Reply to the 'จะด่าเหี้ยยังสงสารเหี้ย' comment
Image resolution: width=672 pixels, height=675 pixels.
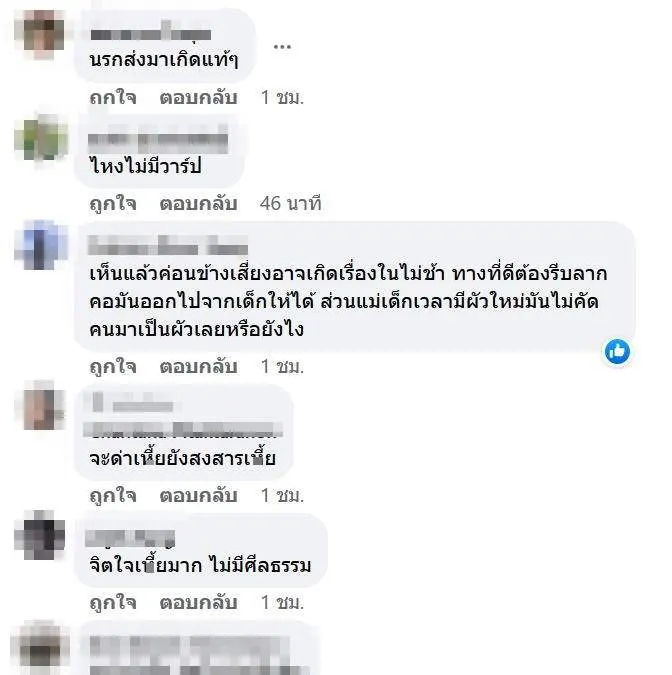tap(198, 495)
